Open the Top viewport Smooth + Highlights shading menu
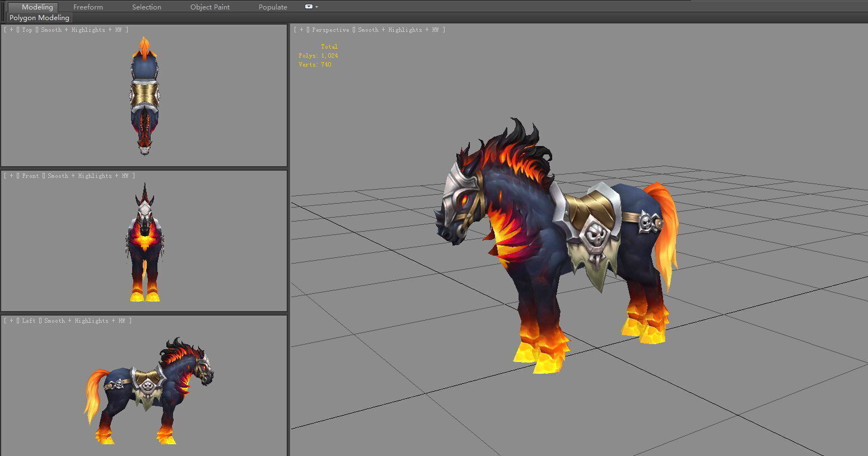The height and width of the screenshot is (456, 868). 82,30
